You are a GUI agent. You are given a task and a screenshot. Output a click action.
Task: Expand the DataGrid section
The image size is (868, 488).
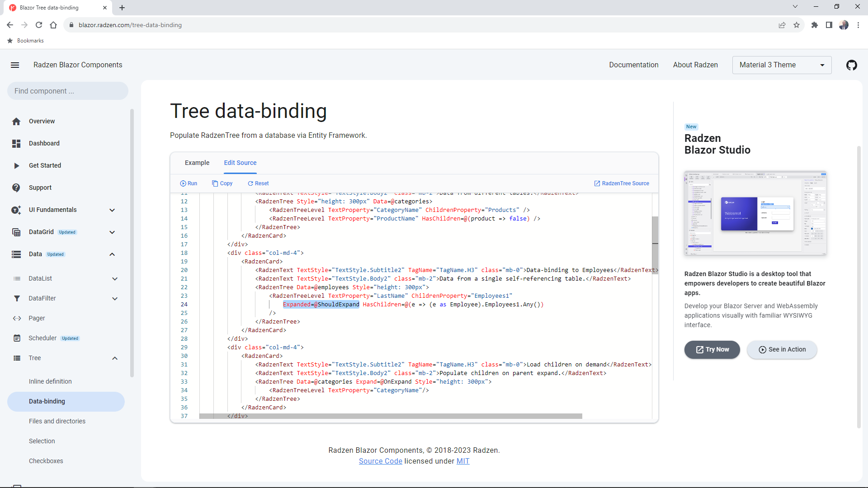coord(112,232)
